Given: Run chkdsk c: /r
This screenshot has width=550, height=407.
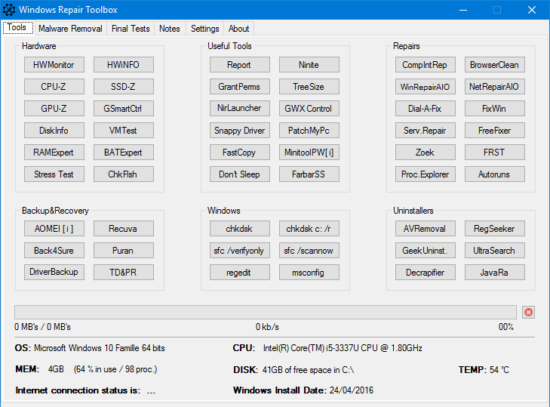Looking at the screenshot, I should tap(309, 228).
